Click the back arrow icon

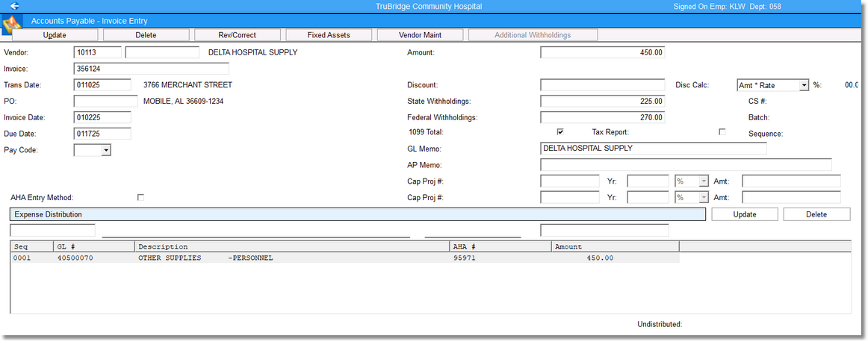(x=15, y=6)
